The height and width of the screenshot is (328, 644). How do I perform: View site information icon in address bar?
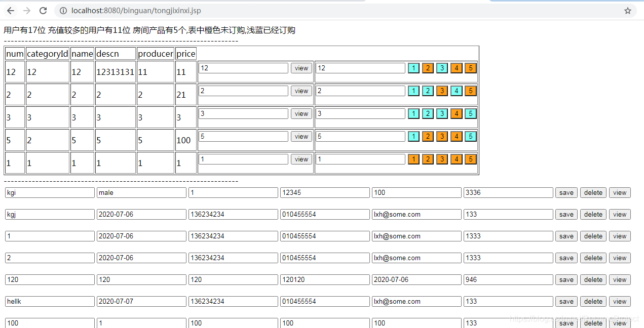tap(63, 11)
